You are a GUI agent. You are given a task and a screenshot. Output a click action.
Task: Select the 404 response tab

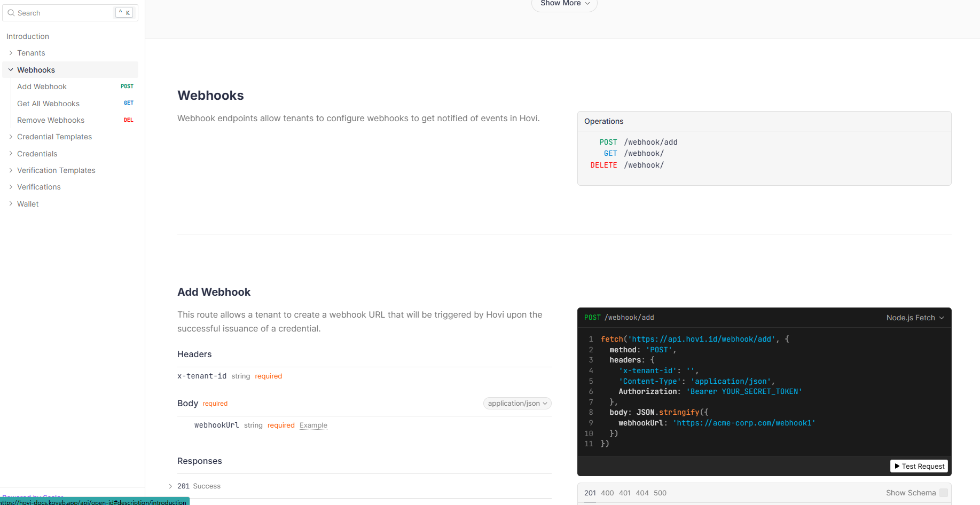pyautogui.click(x=642, y=493)
